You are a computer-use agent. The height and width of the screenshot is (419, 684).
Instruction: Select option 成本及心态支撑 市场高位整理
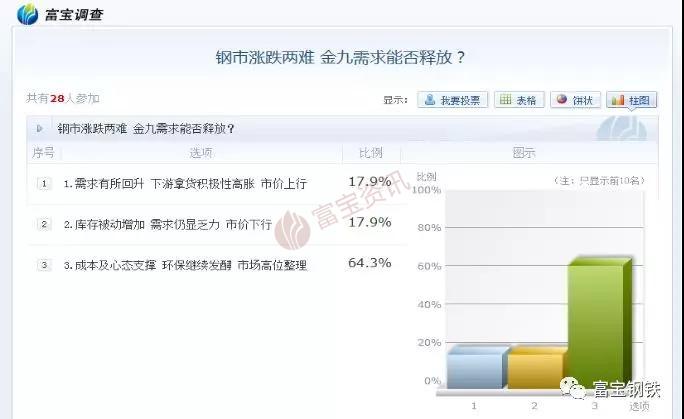[x=184, y=266]
